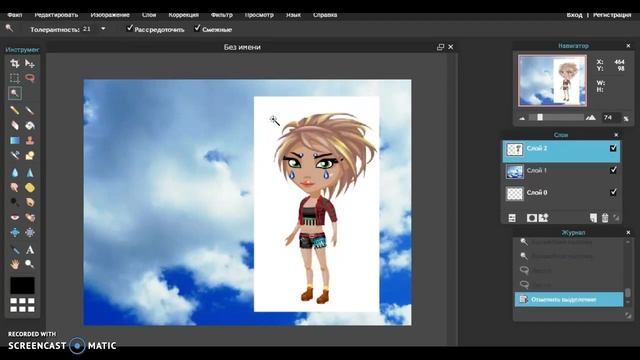Image resolution: width=640 pixels, height=360 pixels.
Task: Click the Navigator zoom slider handle
Action: click(x=540, y=118)
